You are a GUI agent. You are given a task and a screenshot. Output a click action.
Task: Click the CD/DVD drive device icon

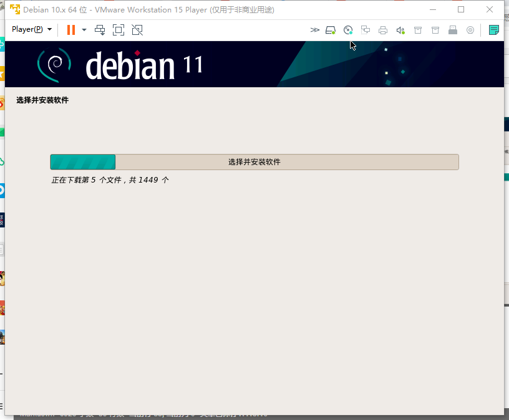[348, 30]
